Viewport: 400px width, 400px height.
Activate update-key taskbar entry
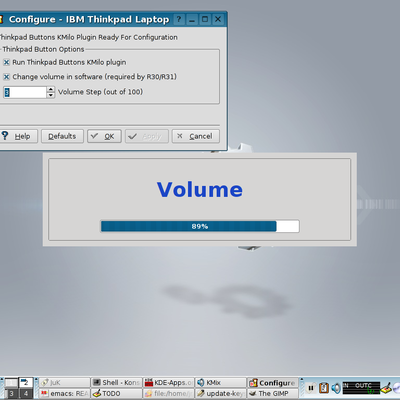(x=221, y=394)
